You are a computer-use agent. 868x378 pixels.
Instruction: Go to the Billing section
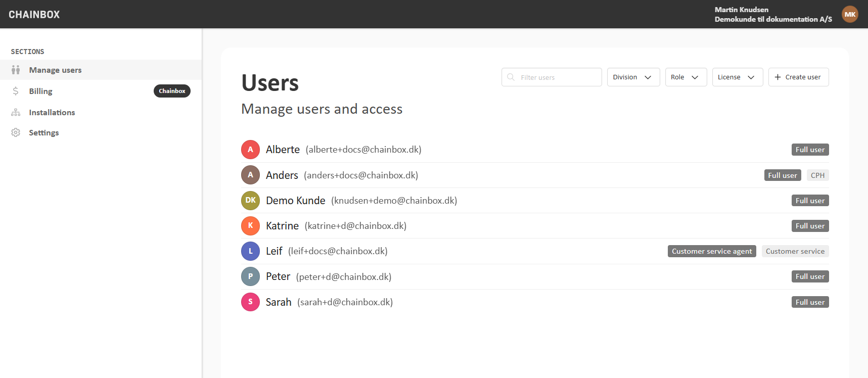coord(41,91)
